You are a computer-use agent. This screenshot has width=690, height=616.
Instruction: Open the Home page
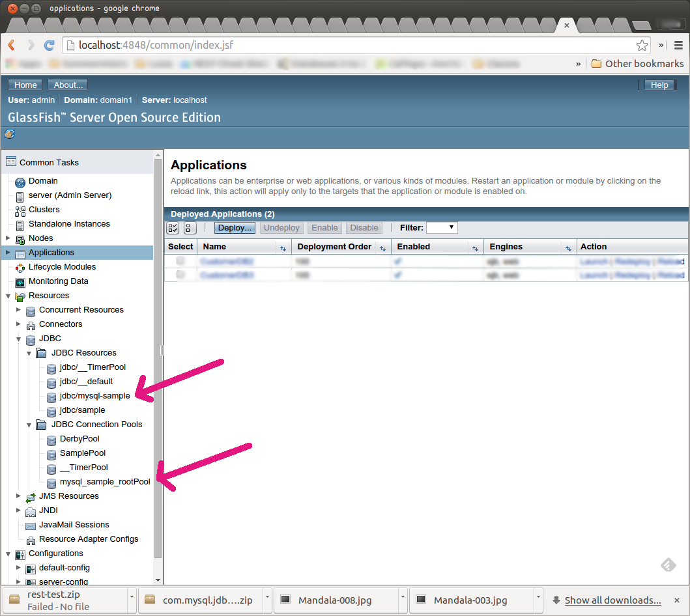click(x=25, y=85)
